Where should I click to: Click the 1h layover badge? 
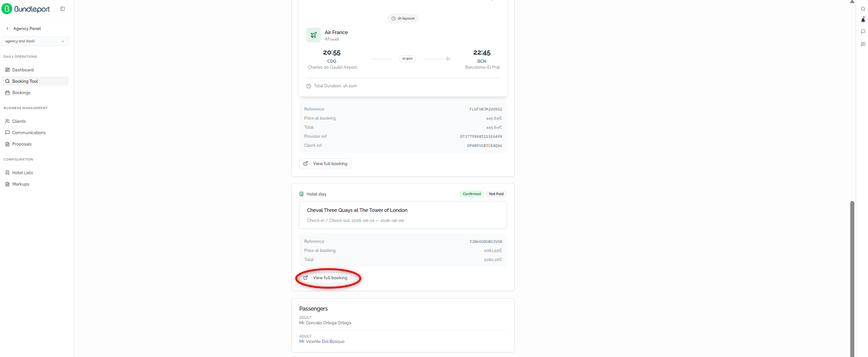click(403, 19)
